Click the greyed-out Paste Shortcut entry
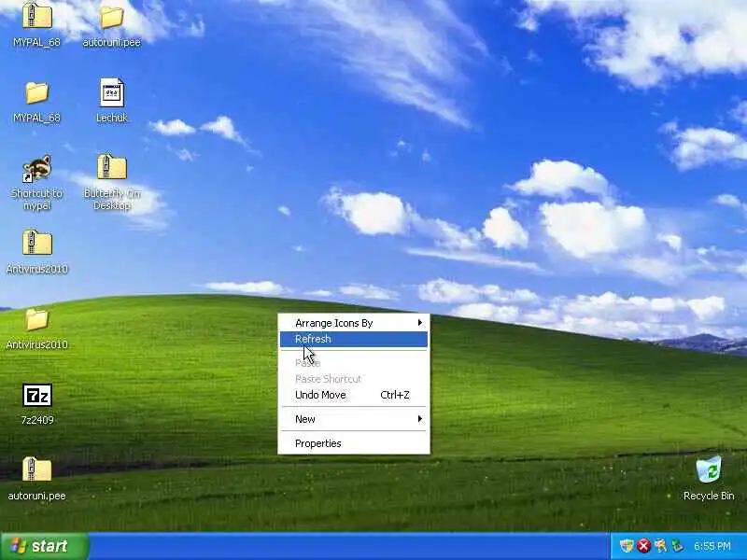The width and height of the screenshot is (747, 560). coord(354,379)
